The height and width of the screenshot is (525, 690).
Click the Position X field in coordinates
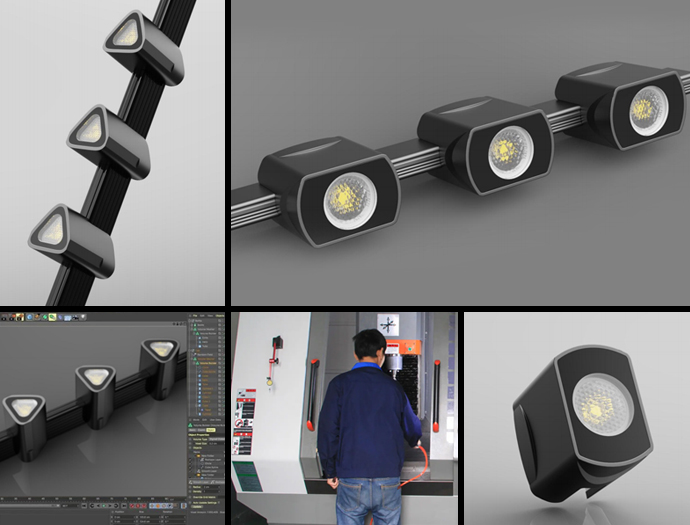coord(124,517)
